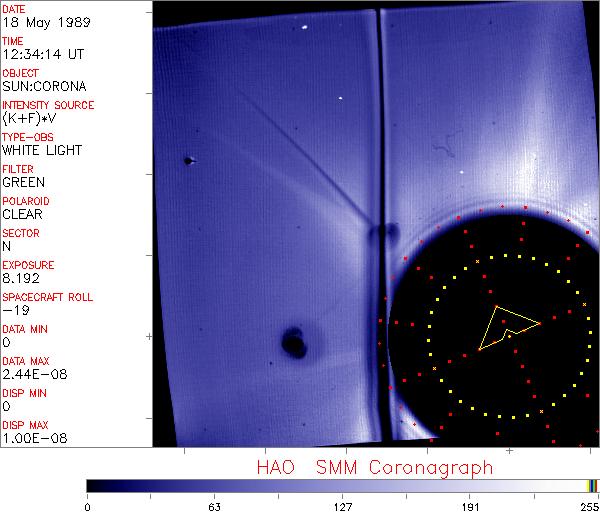Click the 'DISP MAX' label
Image resolution: width=600 pixels, height=512 pixels.
tap(25, 425)
